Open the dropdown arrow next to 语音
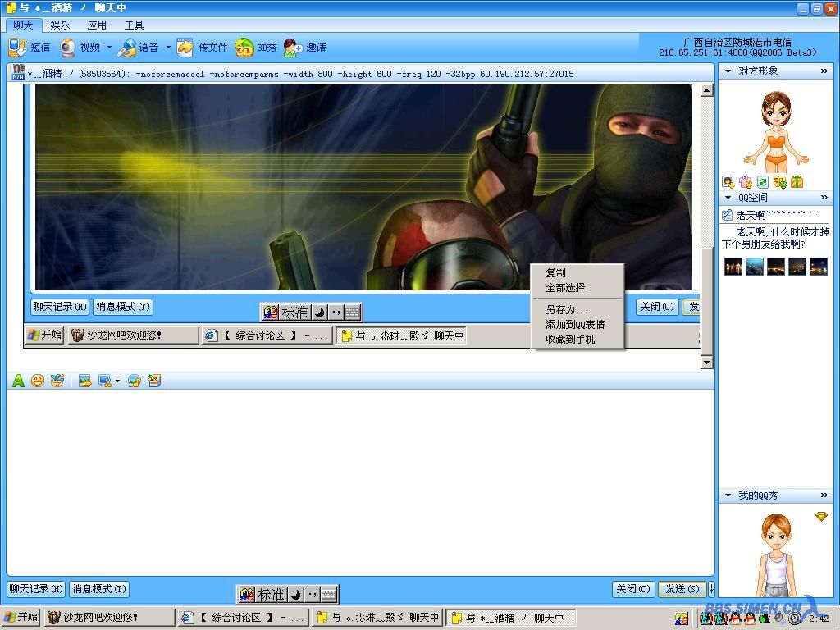This screenshot has width=840, height=630. (168, 47)
